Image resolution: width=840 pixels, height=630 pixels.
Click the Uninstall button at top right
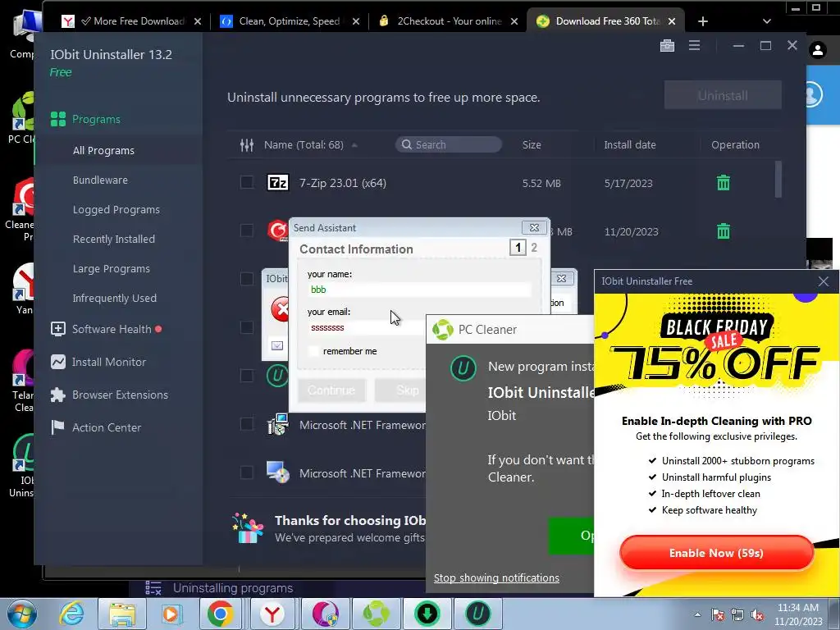coord(723,95)
